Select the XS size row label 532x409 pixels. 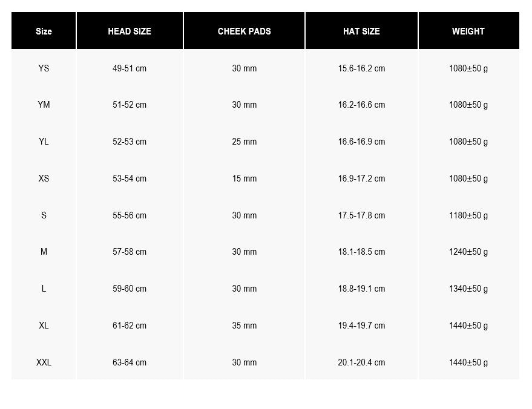(44, 178)
